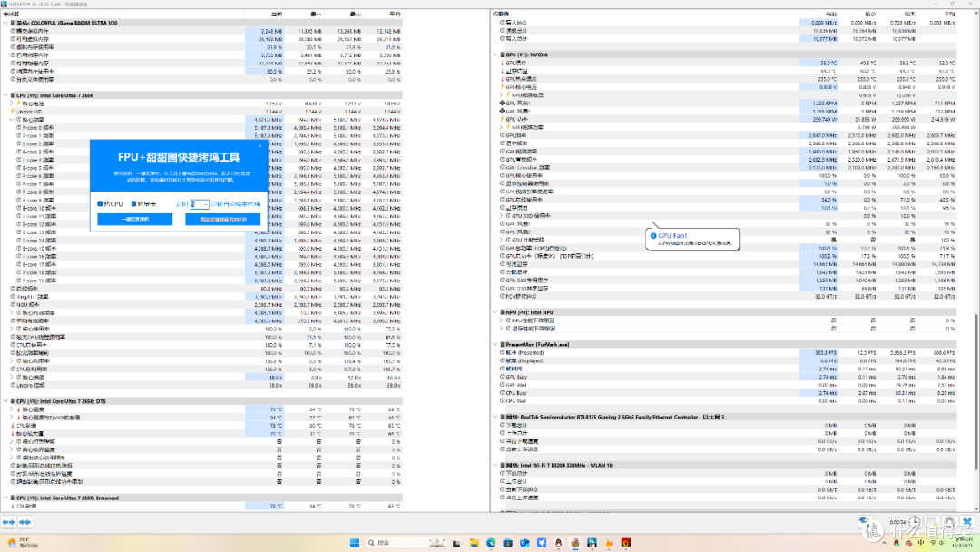The image size is (980, 552).
Task: Collapse the GPU [#1]: NVIDIA sensor group
Action: point(495,54)
